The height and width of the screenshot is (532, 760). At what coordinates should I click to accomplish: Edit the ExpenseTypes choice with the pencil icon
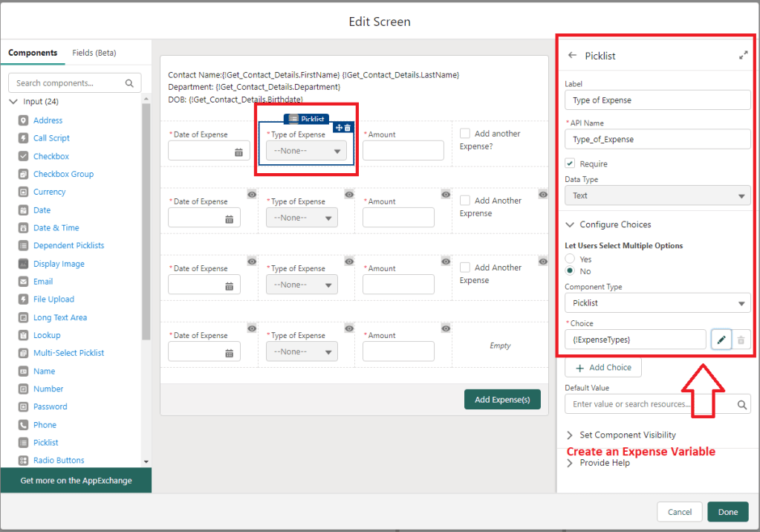[721, 340]
